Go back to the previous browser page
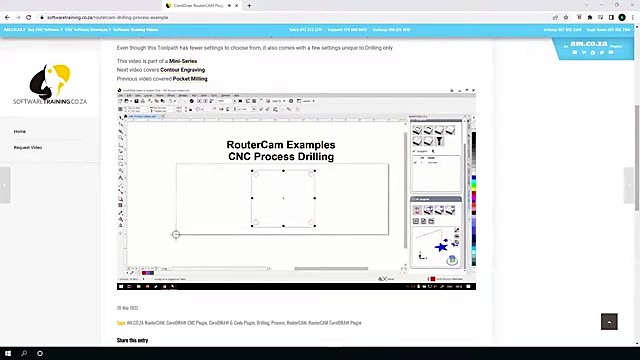The image size is (640, 360). [7, 18]
